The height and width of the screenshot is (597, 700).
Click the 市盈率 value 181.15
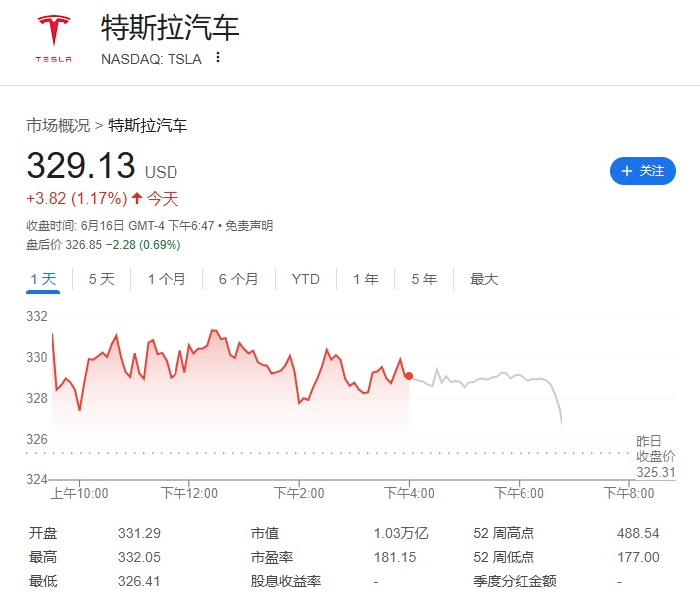pyautogui.click(x=395, y=557)
